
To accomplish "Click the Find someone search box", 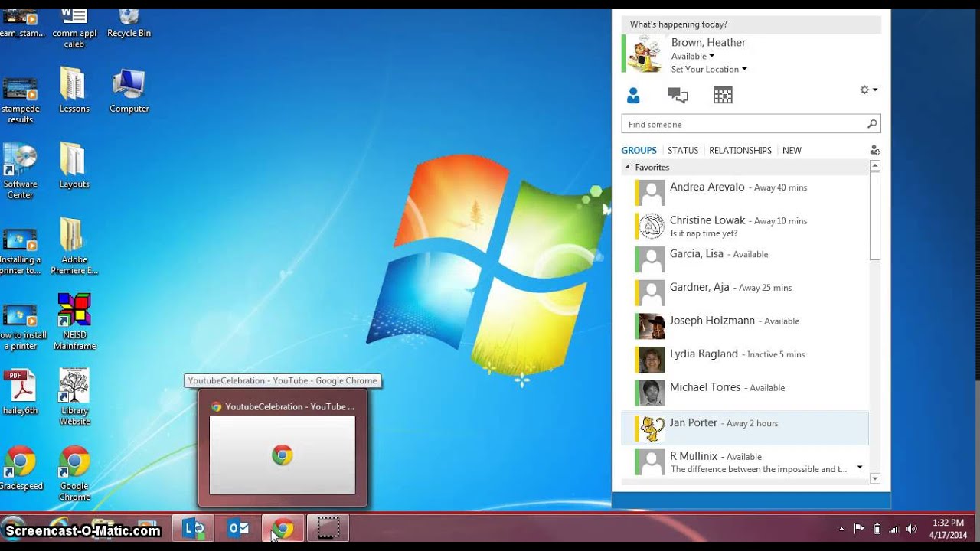I will coord(751,124).
